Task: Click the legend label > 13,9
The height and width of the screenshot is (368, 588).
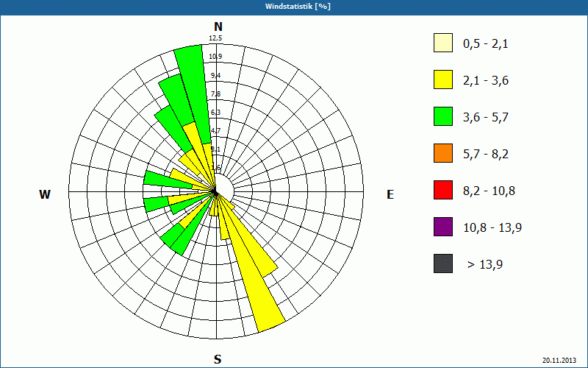Action: point(485,265)
